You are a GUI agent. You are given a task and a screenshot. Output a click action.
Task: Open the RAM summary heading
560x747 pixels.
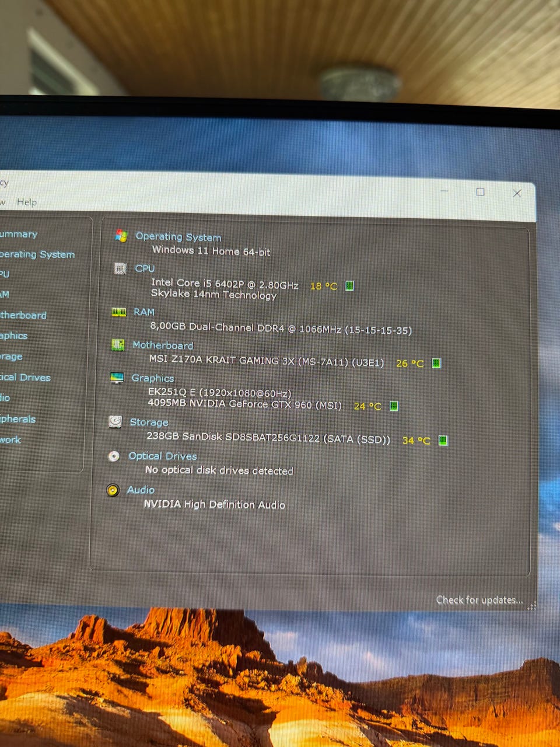point(144,312)
